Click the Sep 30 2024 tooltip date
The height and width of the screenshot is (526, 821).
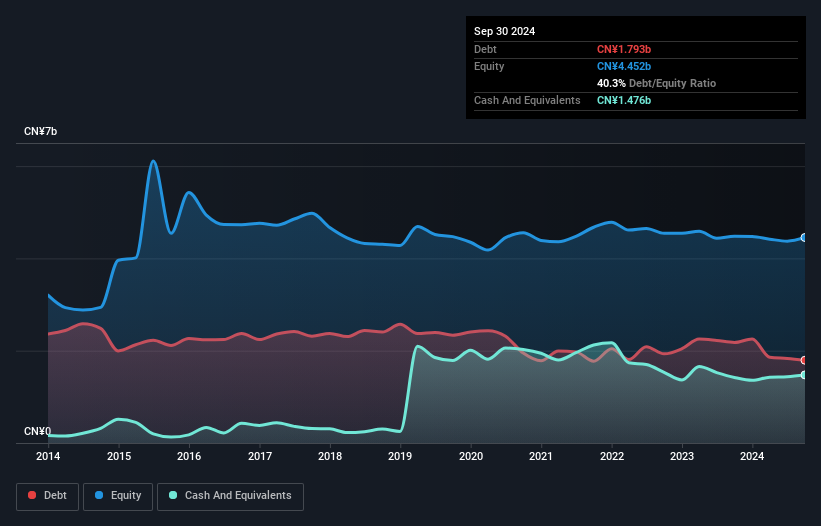(504, 31)
